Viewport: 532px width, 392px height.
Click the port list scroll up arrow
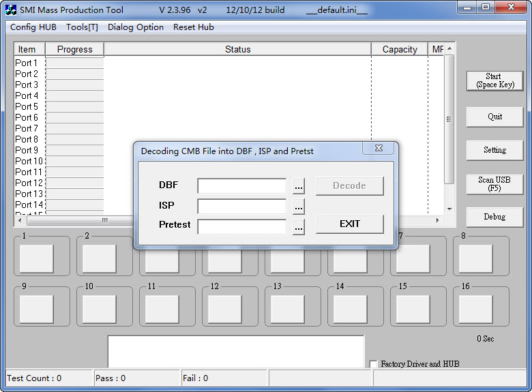449,49
